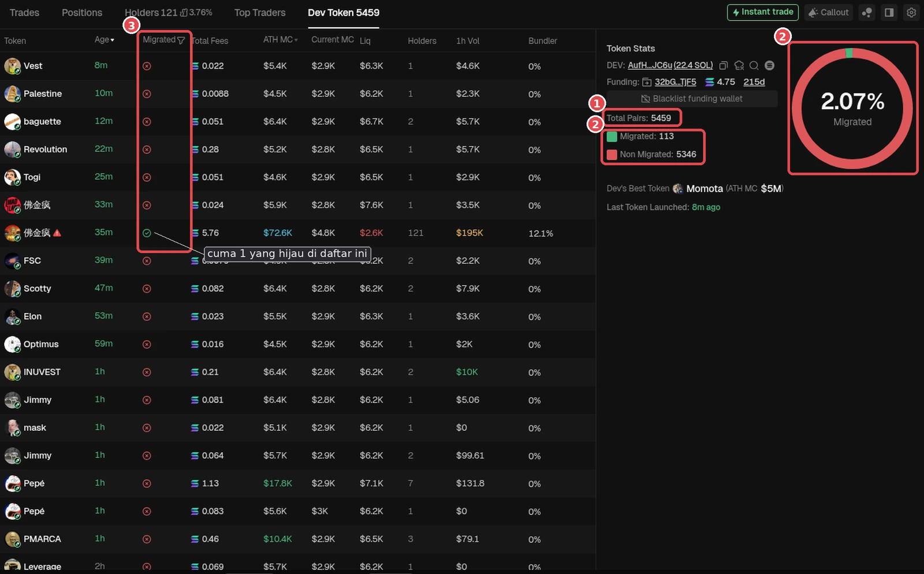Switch to the Trades tab
The width and height of the screenshot is (924, 574).
24,13
